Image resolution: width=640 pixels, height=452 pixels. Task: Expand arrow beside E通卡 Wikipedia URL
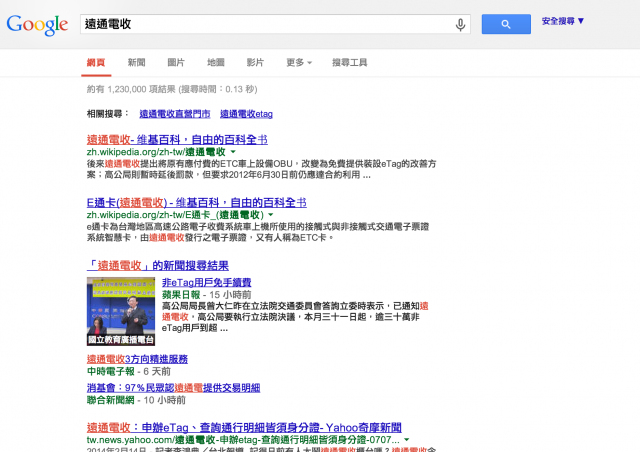(x=271, y=215)
